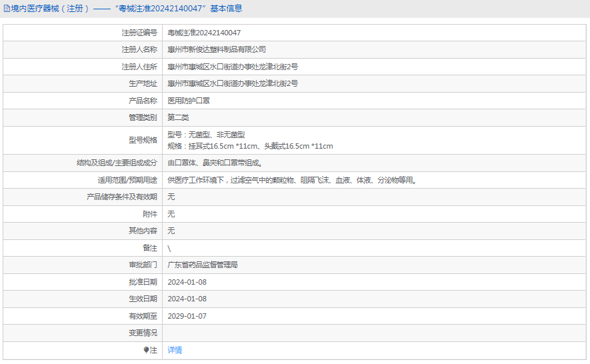Click the 其他内容 row label
This screenshot has width=590, height=364.
pyautogui.click(x=143, y=231)
